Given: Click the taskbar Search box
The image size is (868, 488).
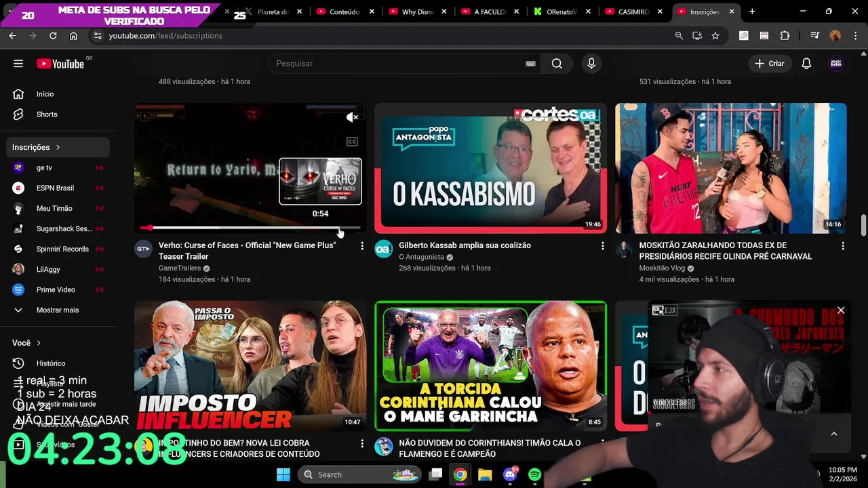Looking at the screenshot, I should [x=359, y=474].
